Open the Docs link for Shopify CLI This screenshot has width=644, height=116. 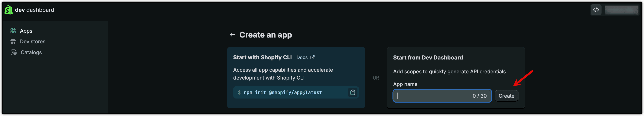point(302,58)
